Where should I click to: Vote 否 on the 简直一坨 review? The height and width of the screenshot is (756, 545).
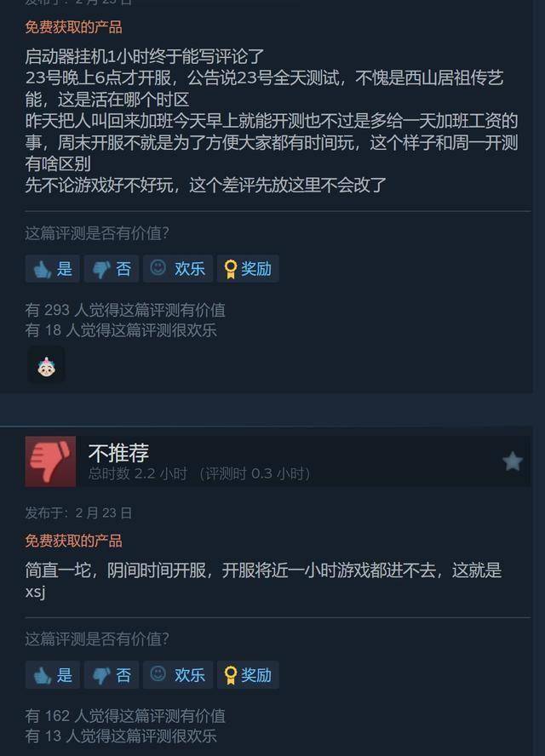(x=112, y=674)
